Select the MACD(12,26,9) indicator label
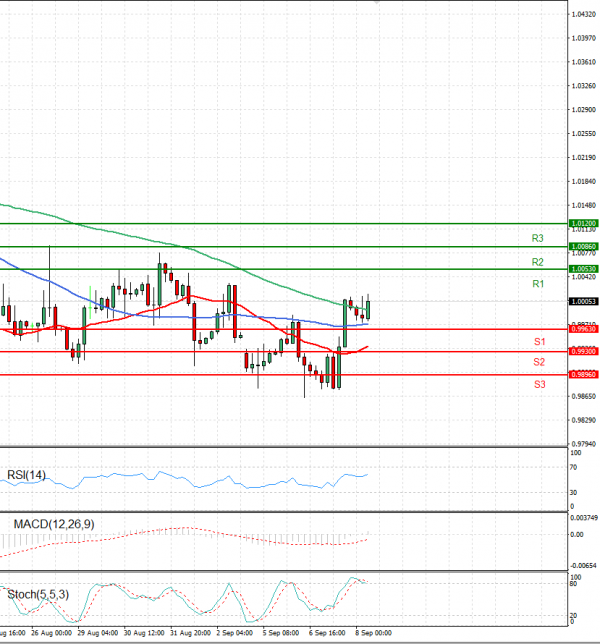Screen dimensions: 600x644 coord(54,524)
